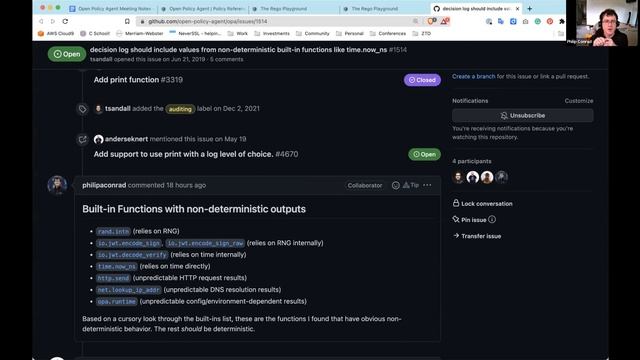The image size is (640, 360).
Task: Expand the Community bookmarks folder
Action: 312,33
